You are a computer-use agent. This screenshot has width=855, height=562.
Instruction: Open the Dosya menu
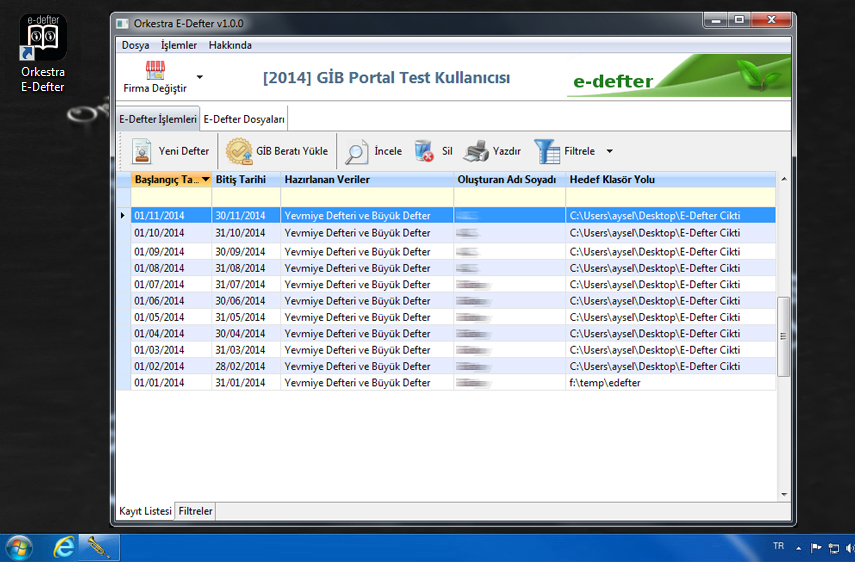pos(135,45)
